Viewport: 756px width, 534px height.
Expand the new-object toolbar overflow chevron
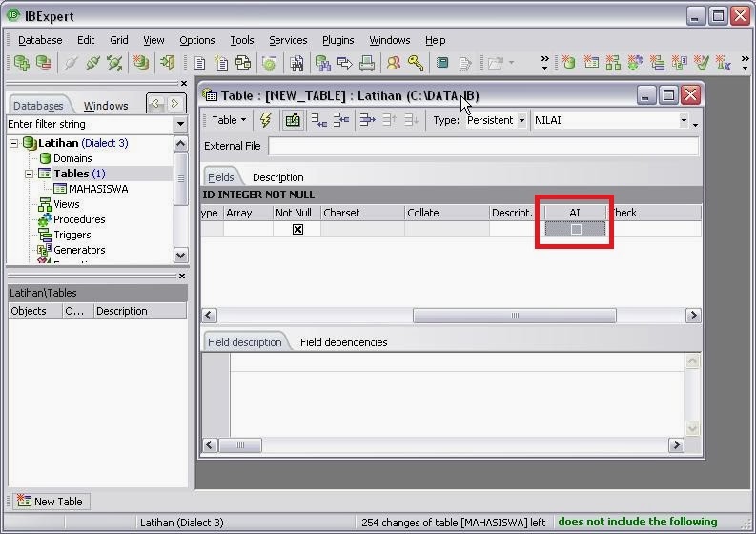(x=745, y=62)
